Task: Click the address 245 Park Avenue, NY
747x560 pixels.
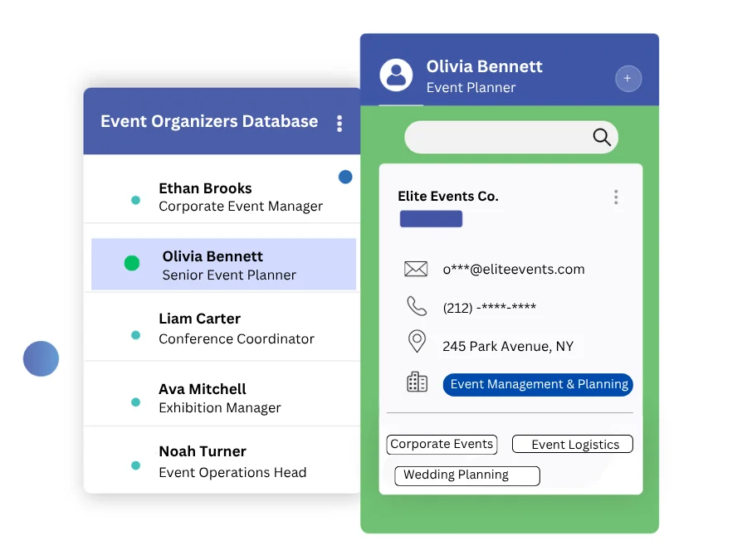Action: (x=508, y=346)
